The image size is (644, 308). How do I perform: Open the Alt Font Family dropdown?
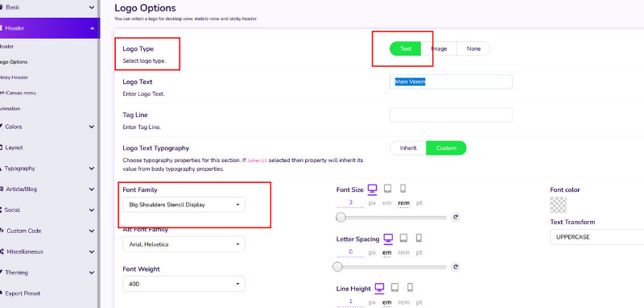184,244
